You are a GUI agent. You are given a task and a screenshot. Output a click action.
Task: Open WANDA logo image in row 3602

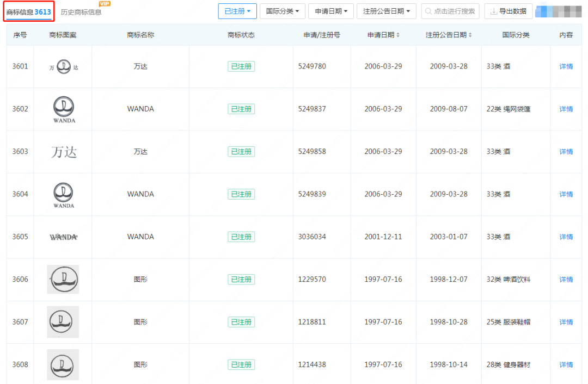(64, 109)
